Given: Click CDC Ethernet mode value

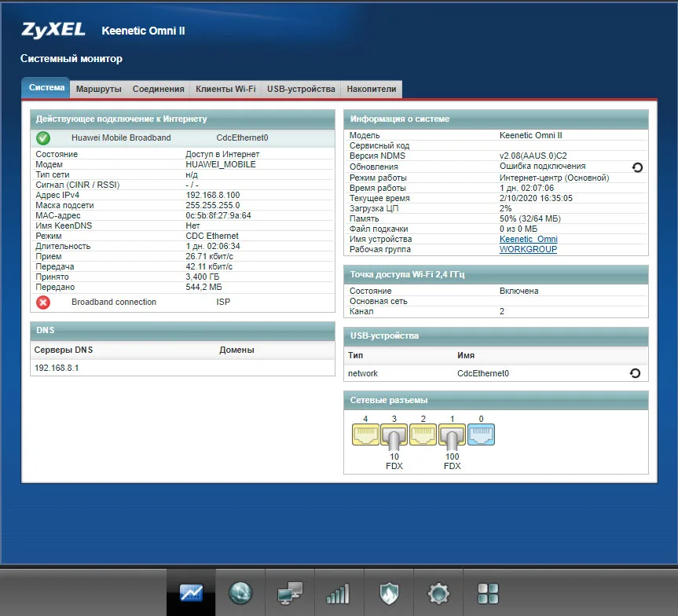Looking at the screenshot, I should (x=212, y=236).
